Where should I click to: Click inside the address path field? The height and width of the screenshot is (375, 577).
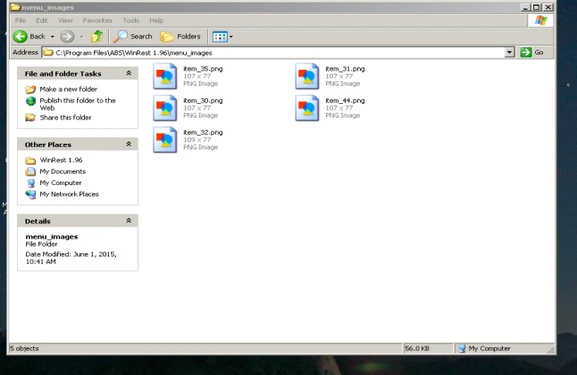coord(273,52)
